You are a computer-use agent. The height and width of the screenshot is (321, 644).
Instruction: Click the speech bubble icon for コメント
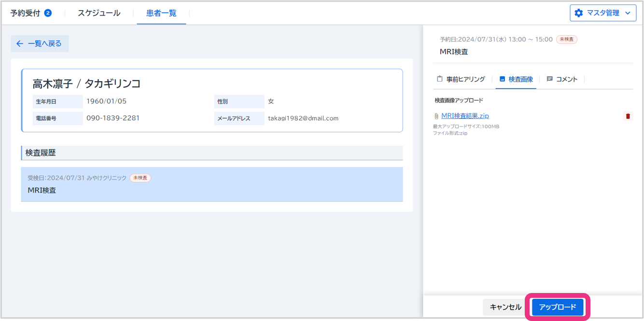[549, 79]
